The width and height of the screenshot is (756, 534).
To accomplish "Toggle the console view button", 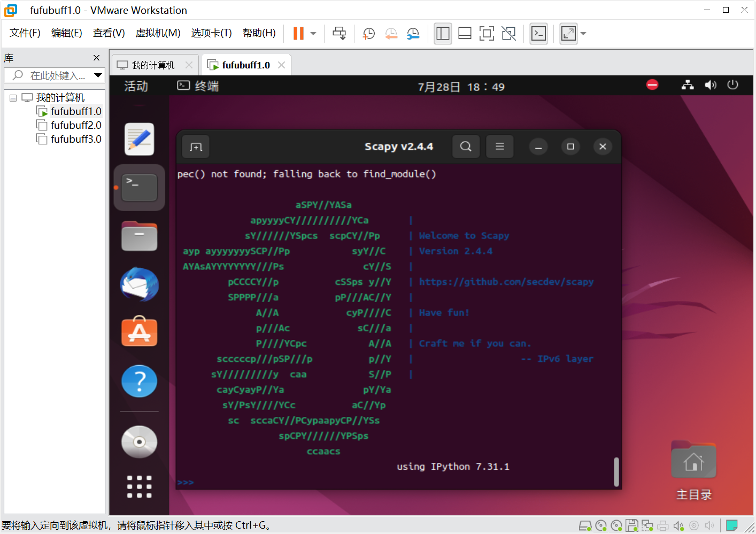I will click(538, 34).
